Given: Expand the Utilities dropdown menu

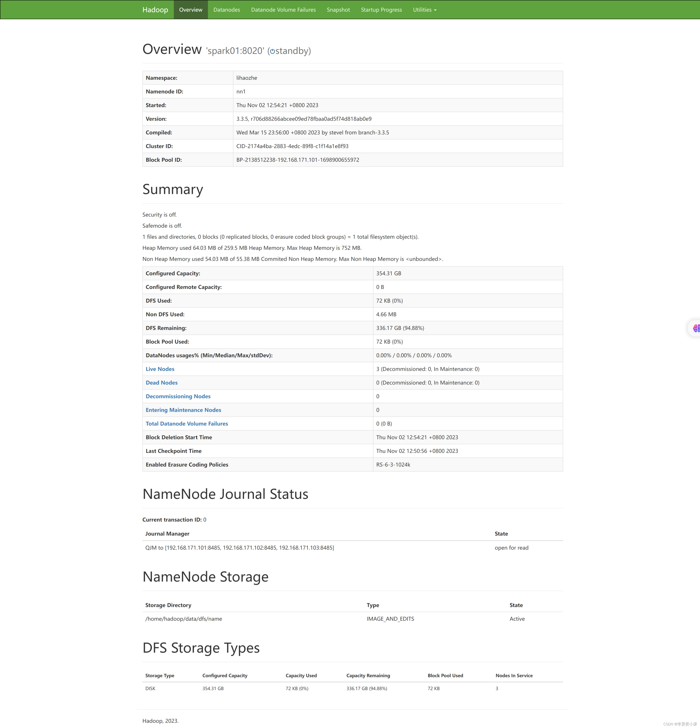Looking at the screenshot, I should click(x=425, y=10).
